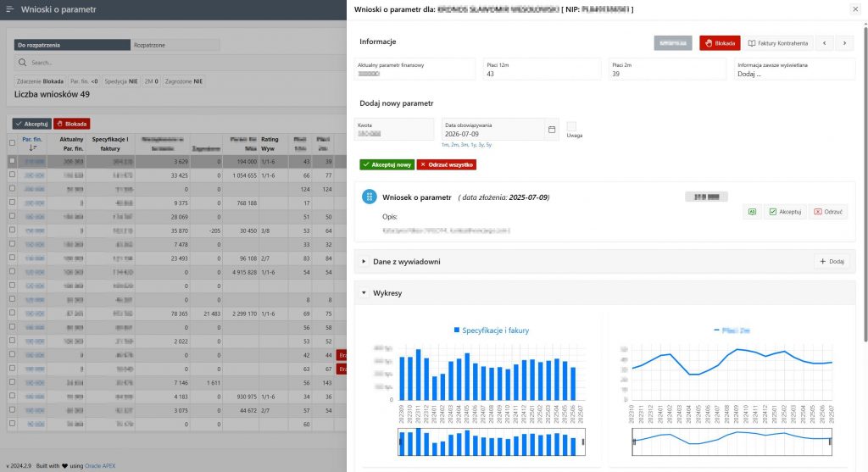Viewport: 868px width, 472px height.
Task: Click the search magnifier icon
Action: 22,63
